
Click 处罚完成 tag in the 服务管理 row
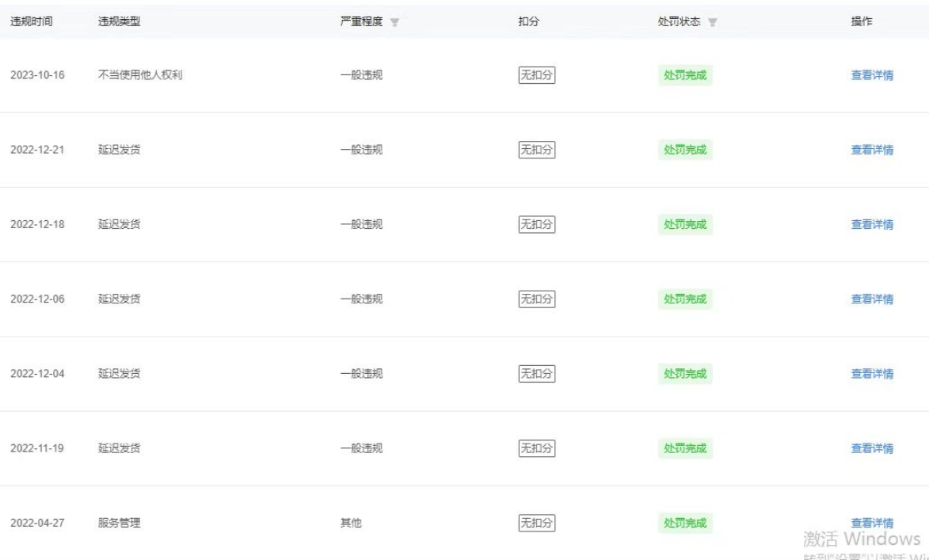(x=685, y=523)
